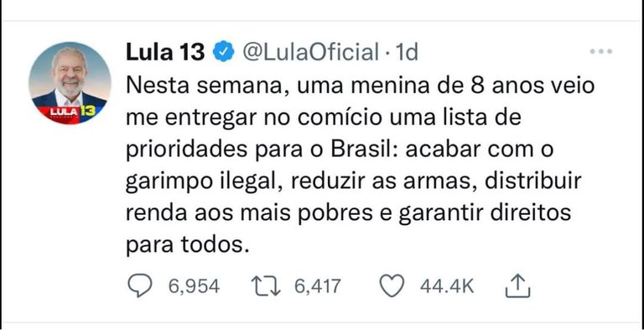Visit the @LulaOficial handle link

[310, 52]
